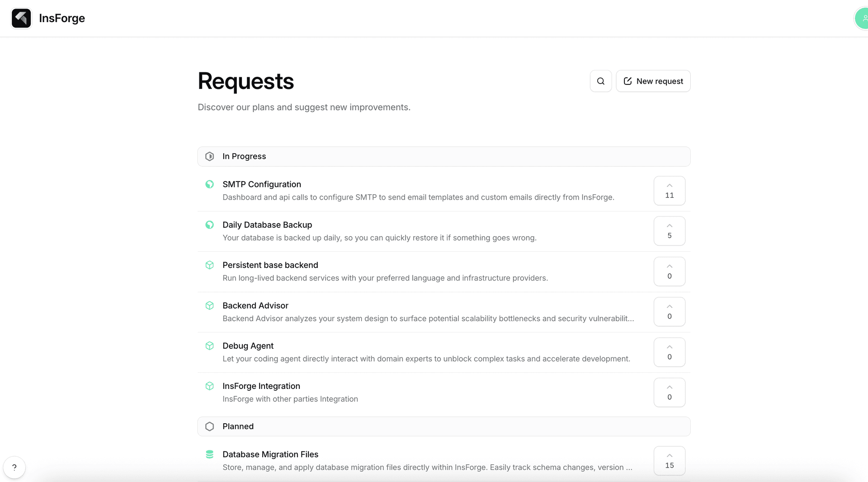Collapse the Planned section
Viewport: 868px width, 482px height.
[x=443, y=426]
